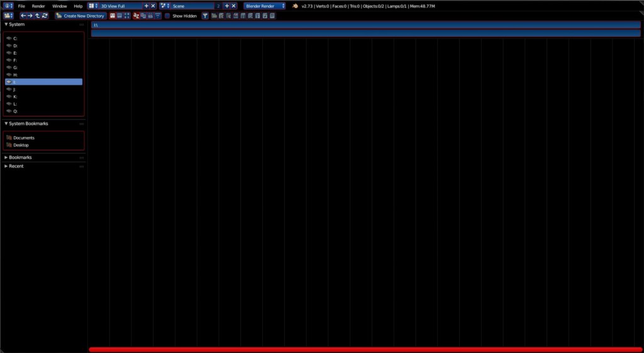Move up to parent directory
Screen dimensions: 644x353
(37, 16)
